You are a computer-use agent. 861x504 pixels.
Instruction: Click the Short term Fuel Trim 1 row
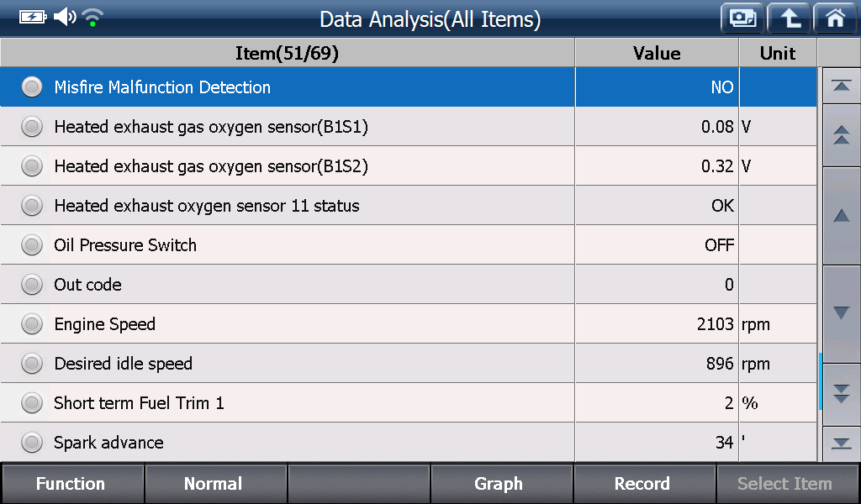pos(409,402)
